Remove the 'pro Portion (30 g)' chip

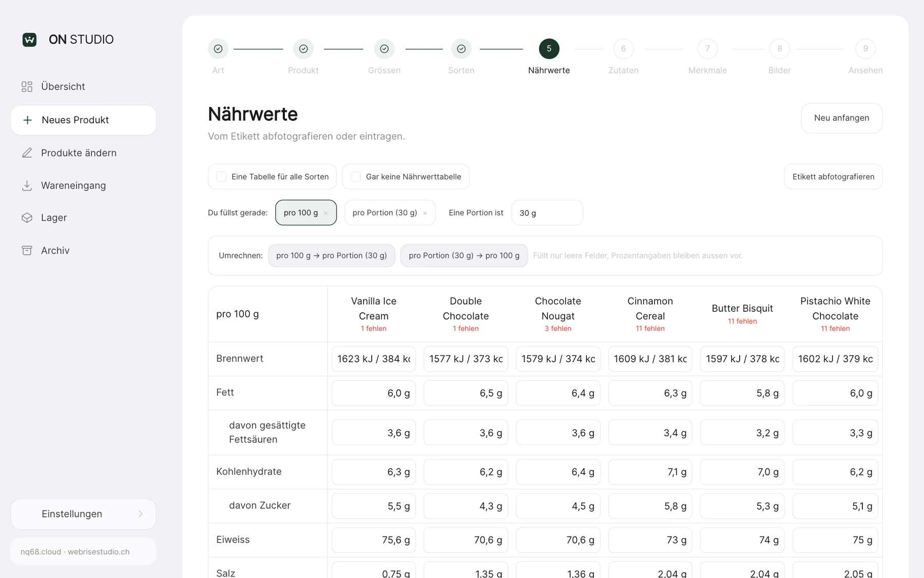(x=425, y=213)
